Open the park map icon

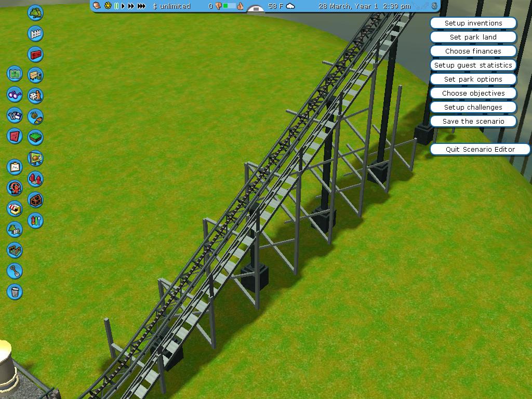(x=15, y=74)
